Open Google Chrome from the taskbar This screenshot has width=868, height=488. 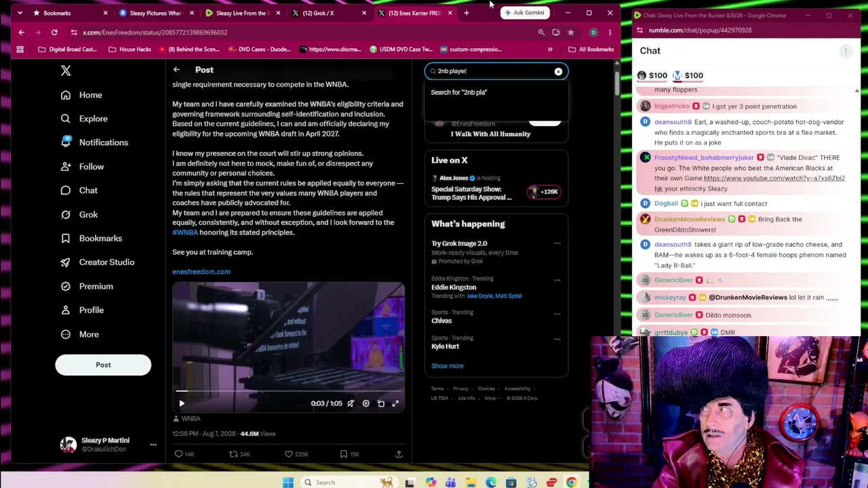point(572,483)
